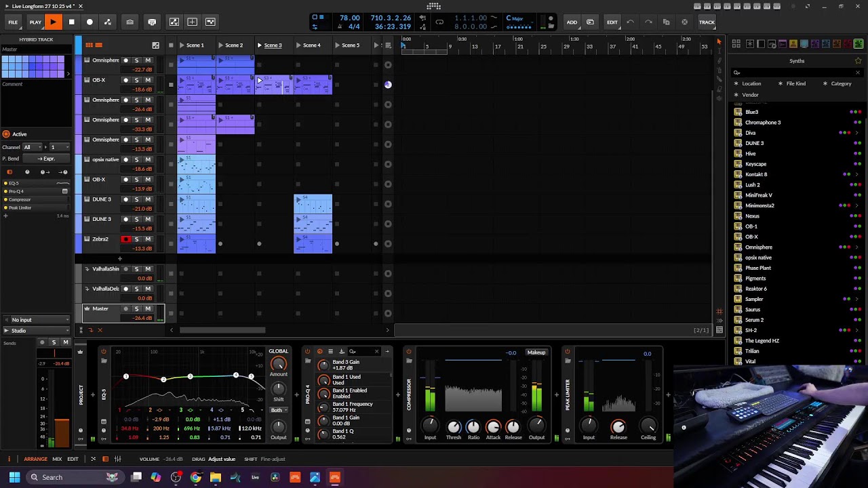Open the ADD menu
868x488 pixels.
tap(572, 22)
